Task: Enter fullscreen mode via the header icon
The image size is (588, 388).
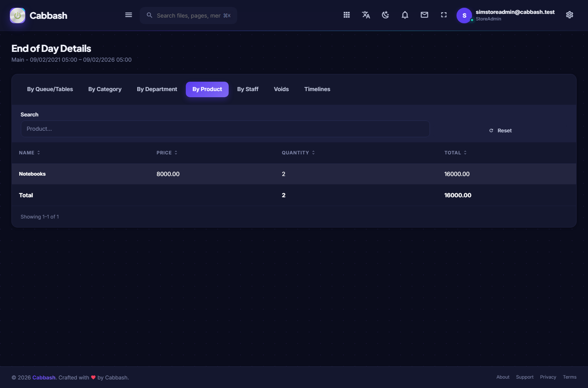Action: tap(444, 15)
